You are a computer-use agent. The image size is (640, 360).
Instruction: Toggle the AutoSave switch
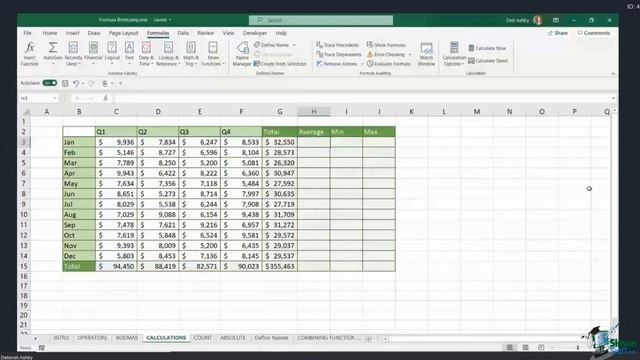[x=50, y=83]
